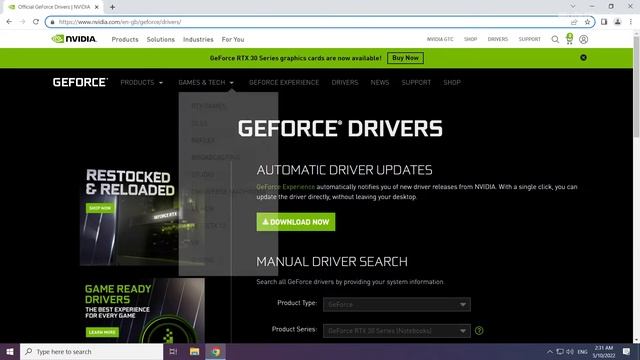
Task: Click the ENG language indicator
Action: pyautogui.click(x=582, y=351)
